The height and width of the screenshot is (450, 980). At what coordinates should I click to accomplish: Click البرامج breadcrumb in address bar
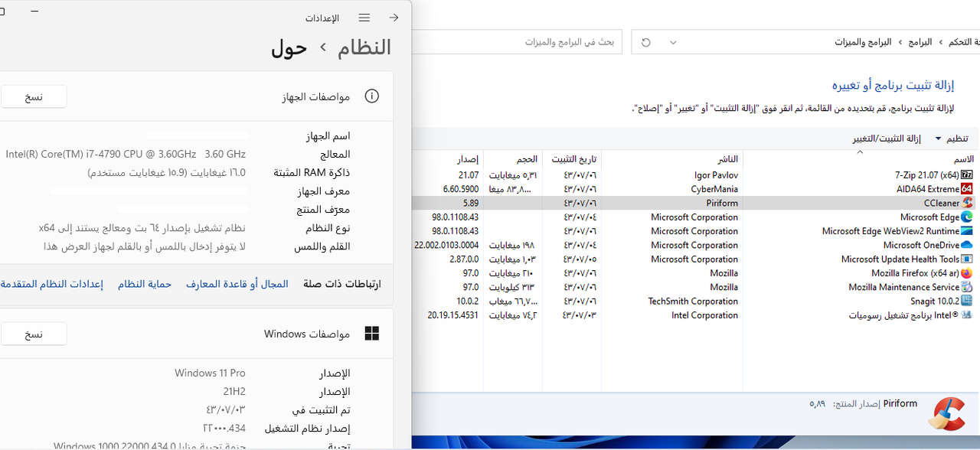920,42
